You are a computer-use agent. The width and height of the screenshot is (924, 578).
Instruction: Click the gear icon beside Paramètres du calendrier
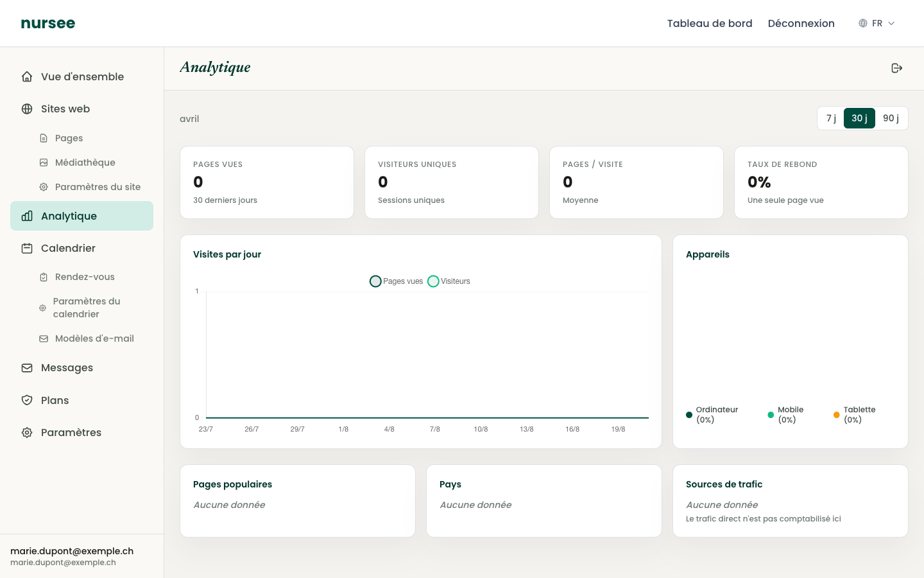pos(42,308)
